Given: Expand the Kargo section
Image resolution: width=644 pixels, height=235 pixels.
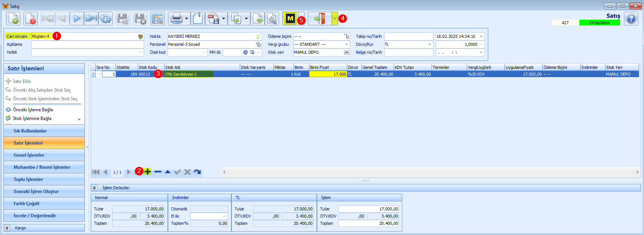Looking at the screenshot, I should pyautogui.click(x=7, y=228).
